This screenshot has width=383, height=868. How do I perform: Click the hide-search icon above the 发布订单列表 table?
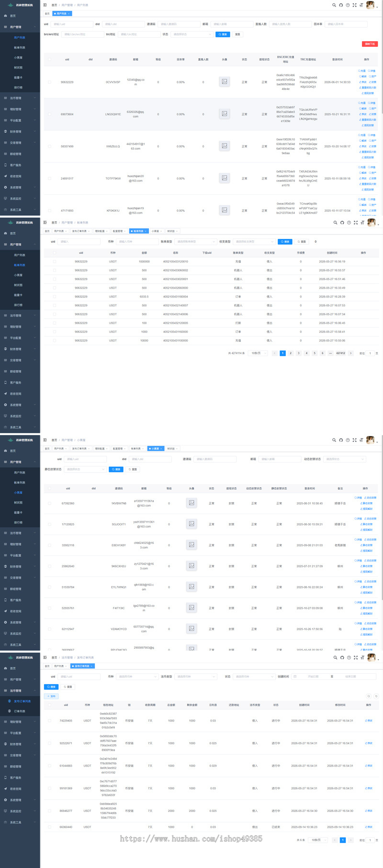coord(368,696)
